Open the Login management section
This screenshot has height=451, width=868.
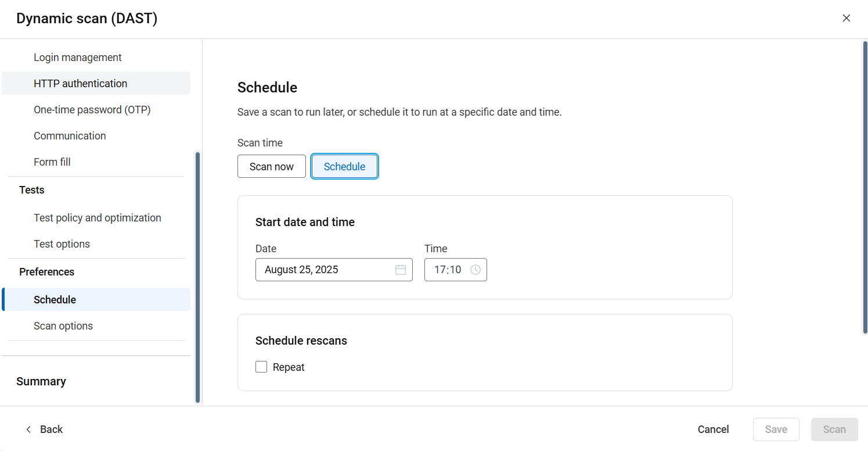coord(78,58)
